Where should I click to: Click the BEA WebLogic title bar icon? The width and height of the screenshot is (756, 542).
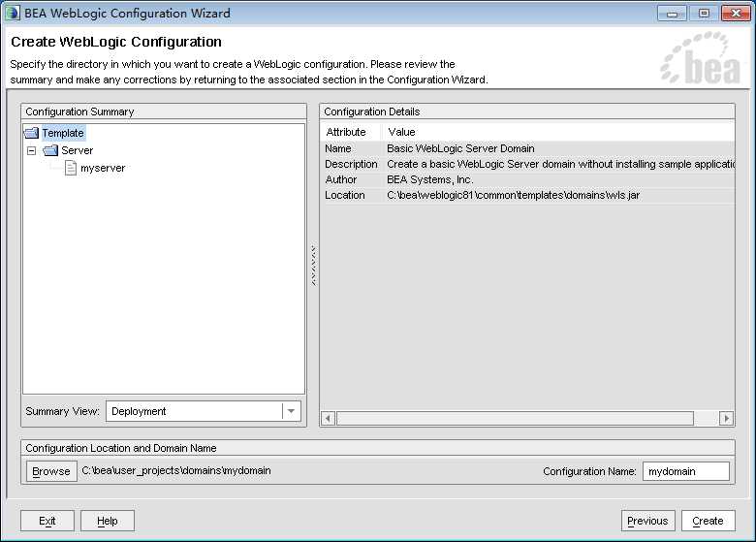coord(13,13)
